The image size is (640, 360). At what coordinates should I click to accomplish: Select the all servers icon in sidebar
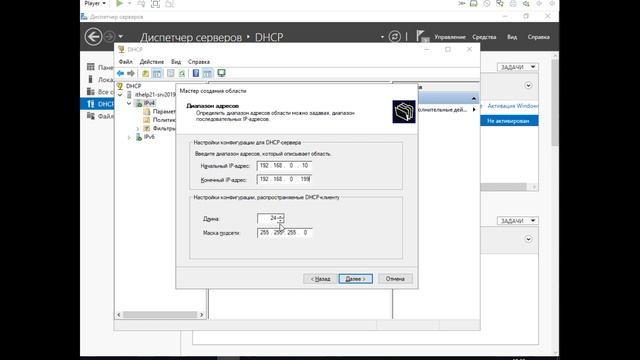(91, 91)
